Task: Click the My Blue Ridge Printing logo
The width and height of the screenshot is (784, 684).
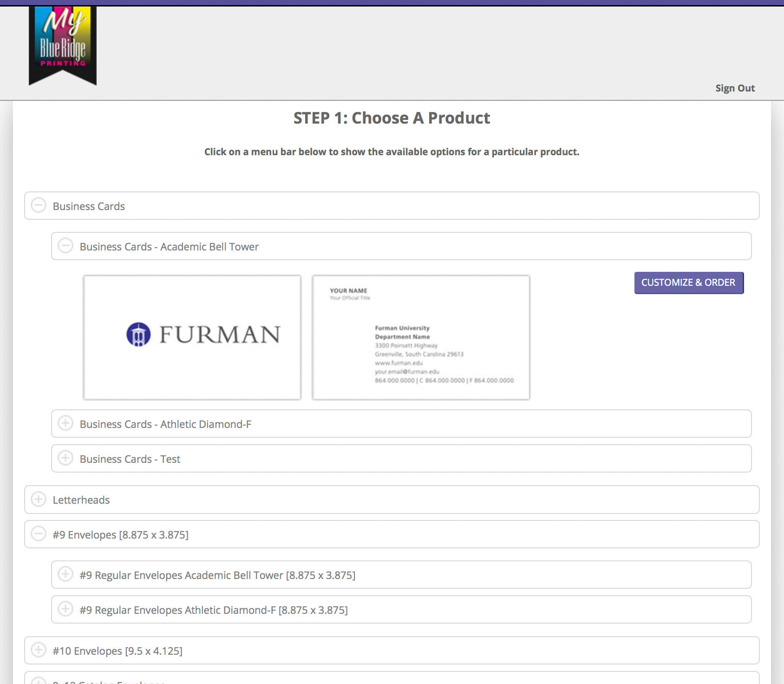Action: [x=63, y=46]
